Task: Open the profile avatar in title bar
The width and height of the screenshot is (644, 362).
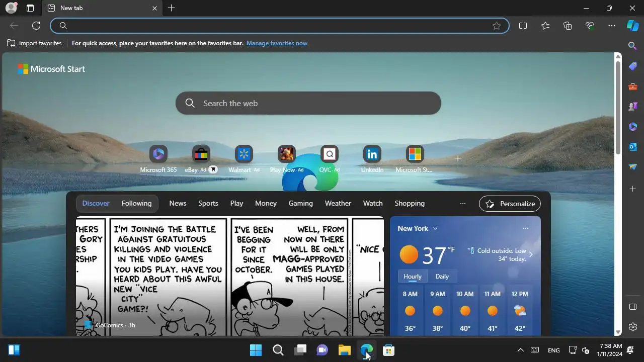Action: 11,8
